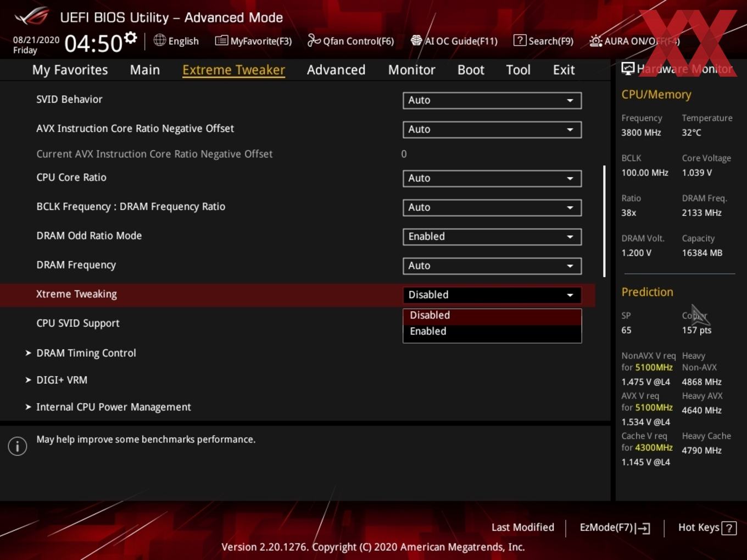
Task: Click the Prediction heading
Action: pyautogui.click(x=647, y=292)
